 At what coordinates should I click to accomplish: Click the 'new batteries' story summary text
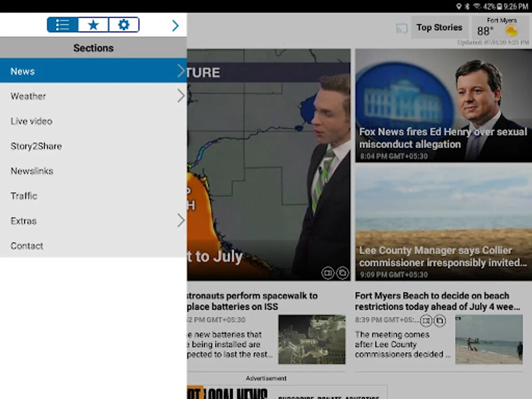coord(230,344)
